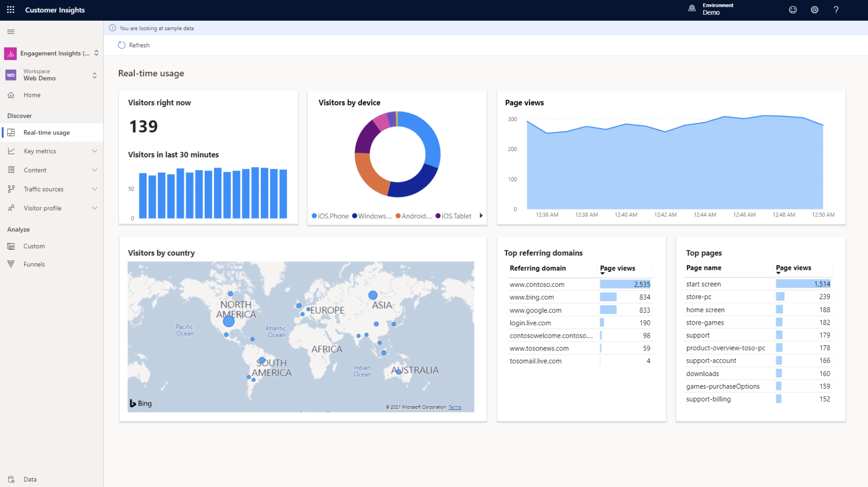Open the app launcher waffle icon

11,10
